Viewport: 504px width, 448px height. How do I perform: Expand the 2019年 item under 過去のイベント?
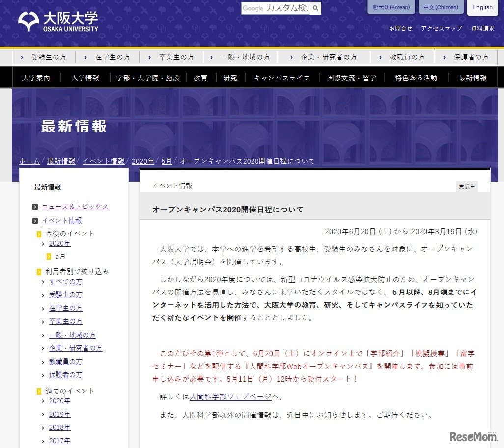click(x=59, y=414)
